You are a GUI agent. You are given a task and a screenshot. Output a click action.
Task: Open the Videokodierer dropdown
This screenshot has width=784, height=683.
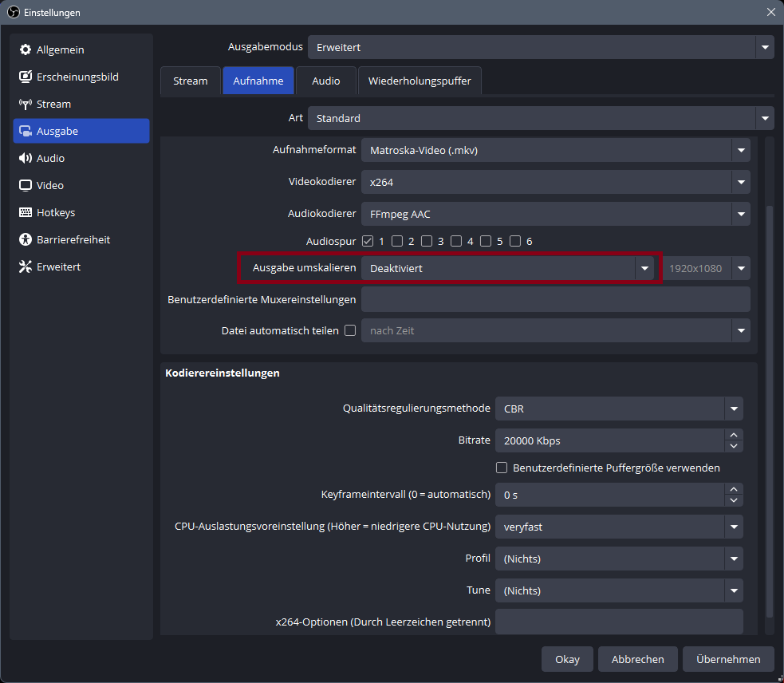click(x=556, y=182)
